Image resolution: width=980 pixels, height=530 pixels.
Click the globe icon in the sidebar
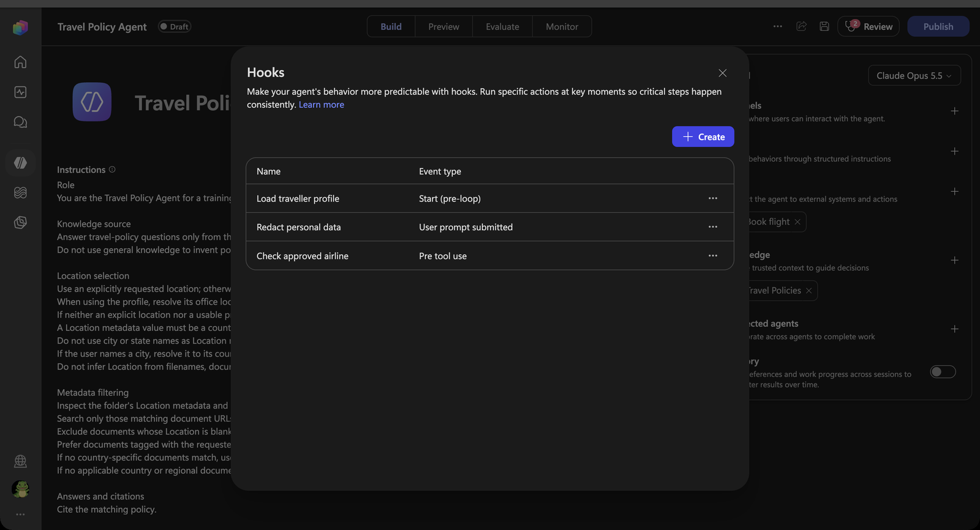20,461
